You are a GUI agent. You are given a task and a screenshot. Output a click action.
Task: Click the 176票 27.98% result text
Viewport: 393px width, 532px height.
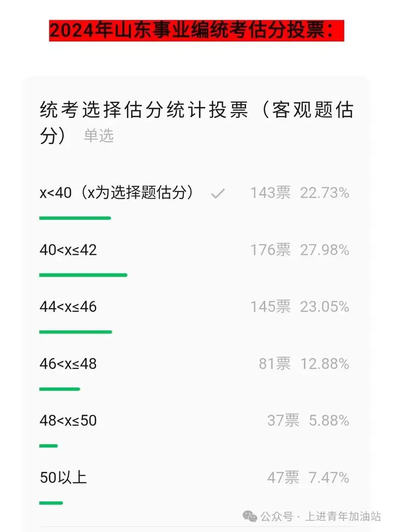[x=300, y=250]
